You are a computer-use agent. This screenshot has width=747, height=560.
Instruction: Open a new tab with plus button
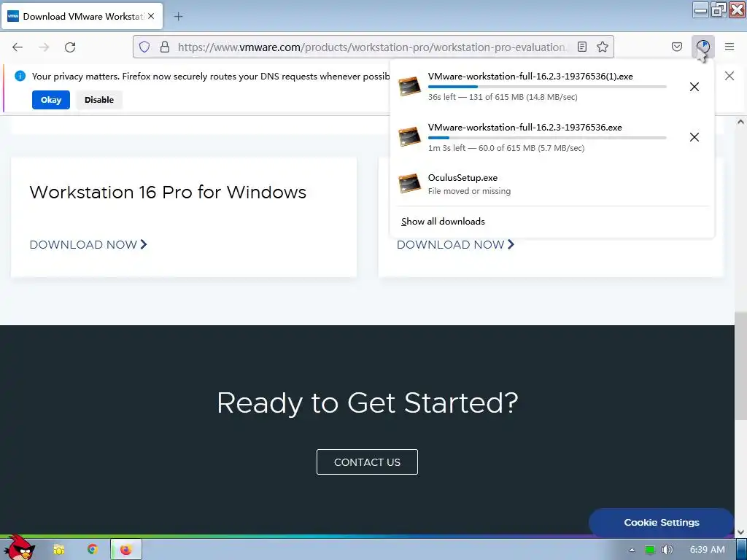pyautogui.click(x=178, y=17)
